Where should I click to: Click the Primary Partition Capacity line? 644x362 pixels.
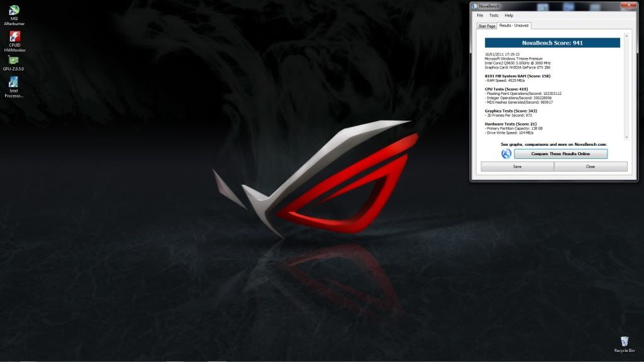(514, 128)
